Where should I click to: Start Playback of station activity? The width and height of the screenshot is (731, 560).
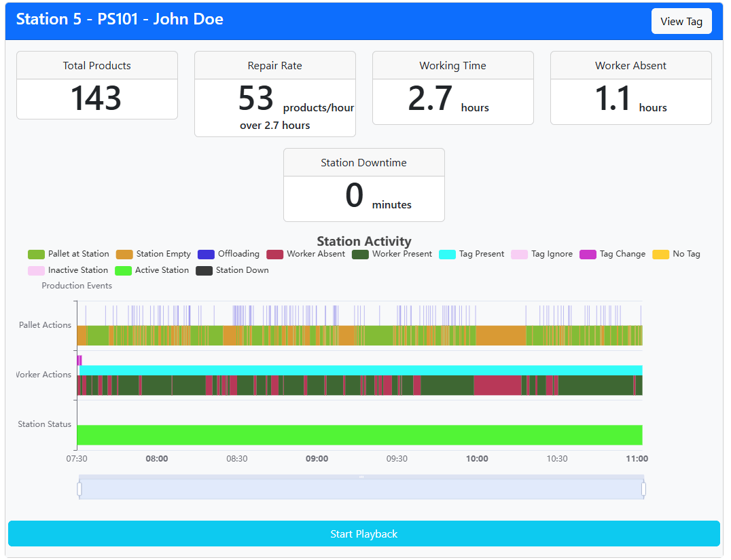[x=364, y=534]
